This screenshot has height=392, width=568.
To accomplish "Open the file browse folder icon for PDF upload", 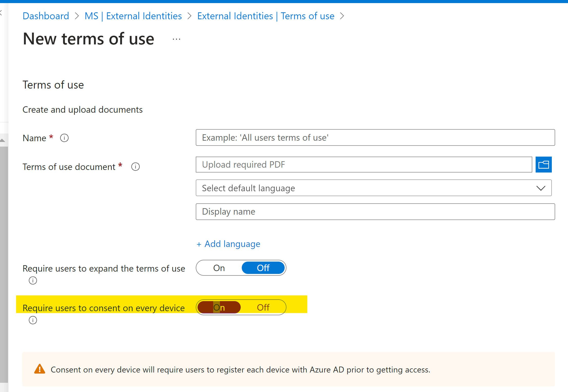I will 543,165.
